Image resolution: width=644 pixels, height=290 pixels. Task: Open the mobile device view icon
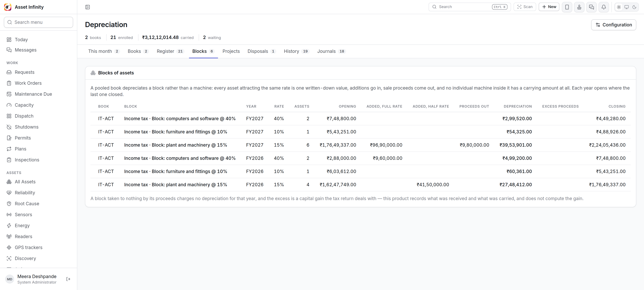point(567,7)
